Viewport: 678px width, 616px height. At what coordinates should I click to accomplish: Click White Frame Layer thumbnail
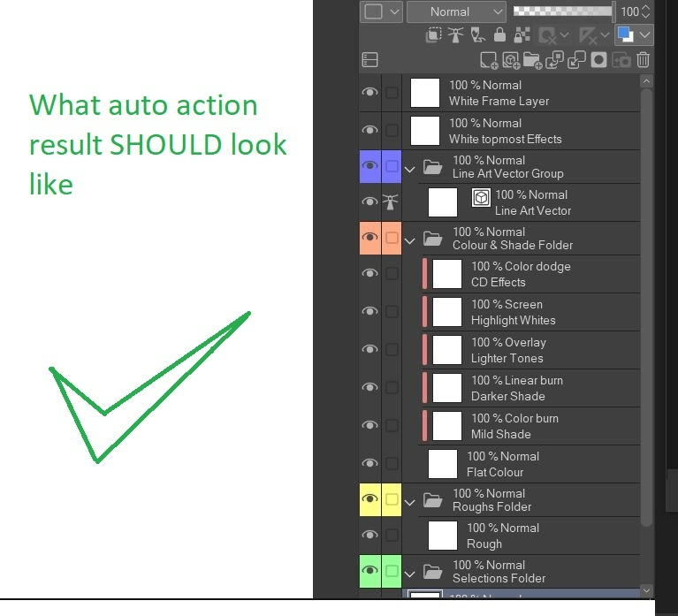[x=424, y=93]
